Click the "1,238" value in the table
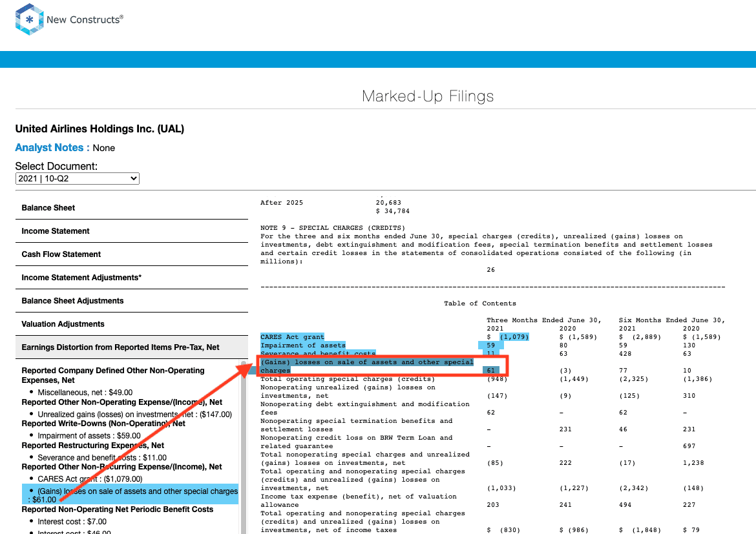This screenshot has height=534, width=756. pyautogui.click(x=693, y=463)
